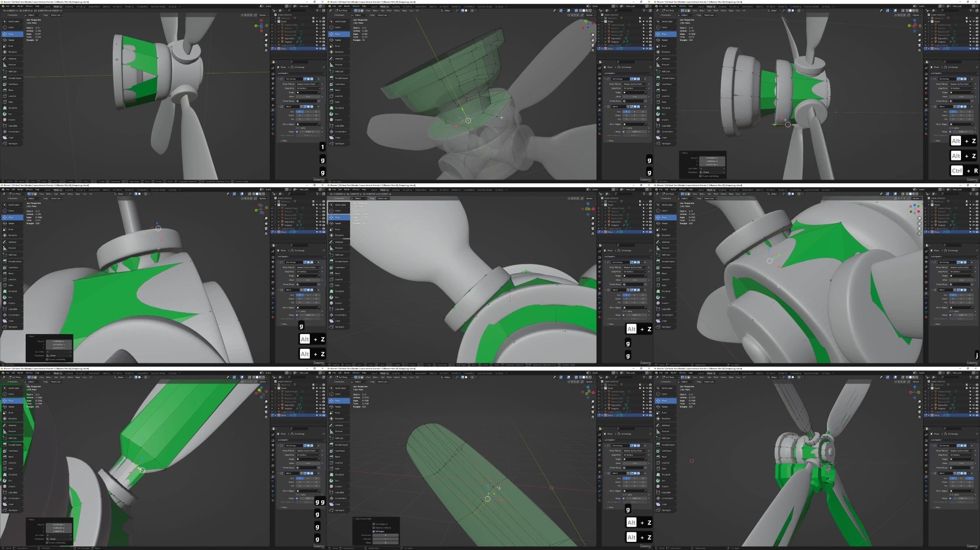Click the pan hand gizmo in center viewport
Screen dimensions: 980x550
592,223
